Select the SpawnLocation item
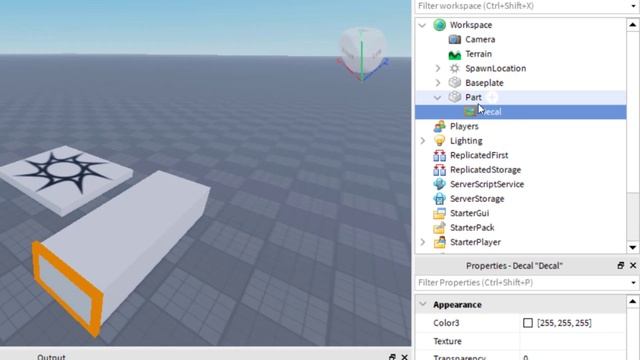The height and width of the screenshot is (360, 640). coord(496,69)
